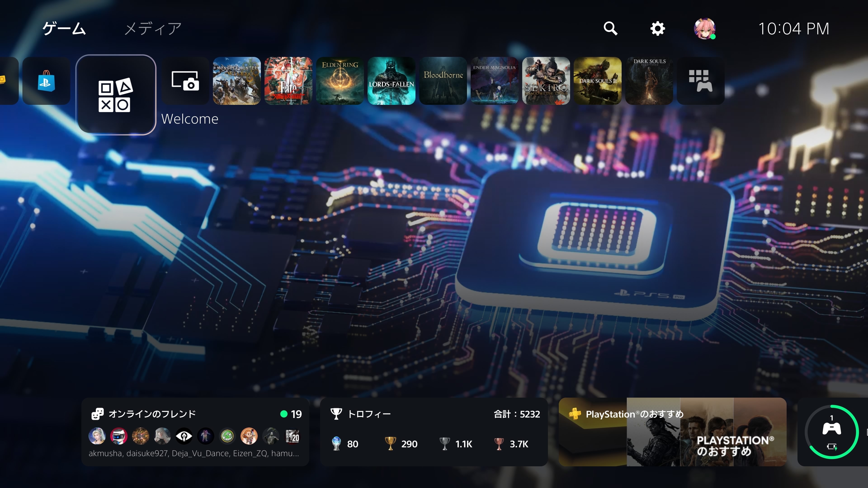The image size is (868, 488).
Task: Open the オンラインのフレンド card header
Action: [152, 414]
